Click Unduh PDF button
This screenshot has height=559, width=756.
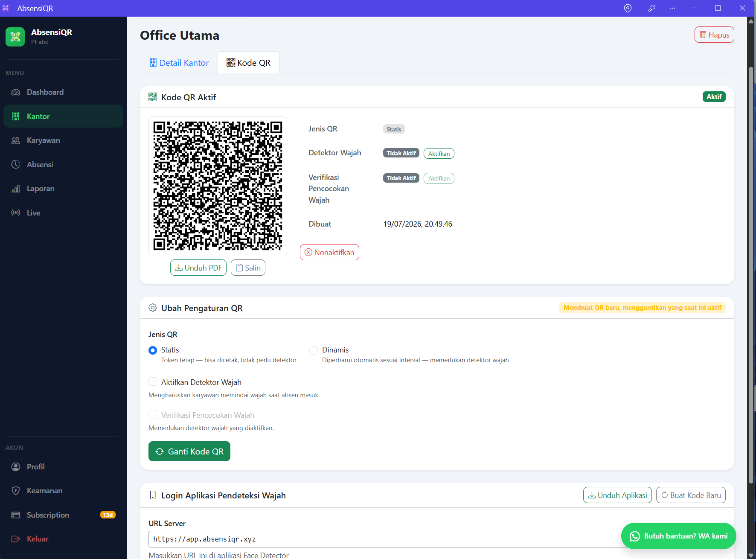point(198,268)
